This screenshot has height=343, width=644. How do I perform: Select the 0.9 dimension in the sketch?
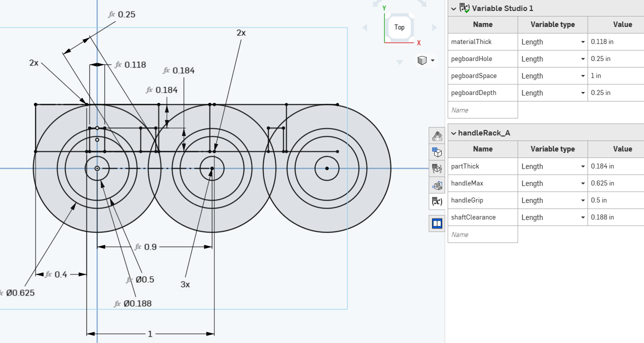(150, 247)
